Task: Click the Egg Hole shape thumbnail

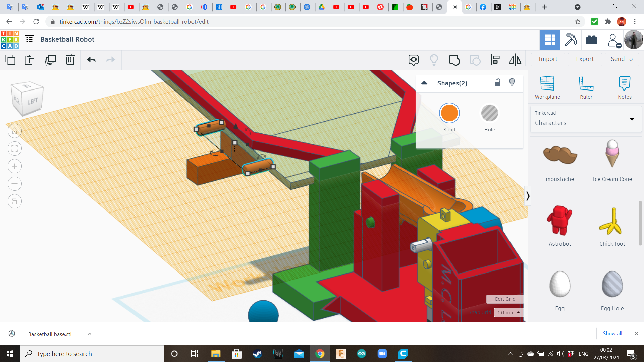Action: coord(612,284)
